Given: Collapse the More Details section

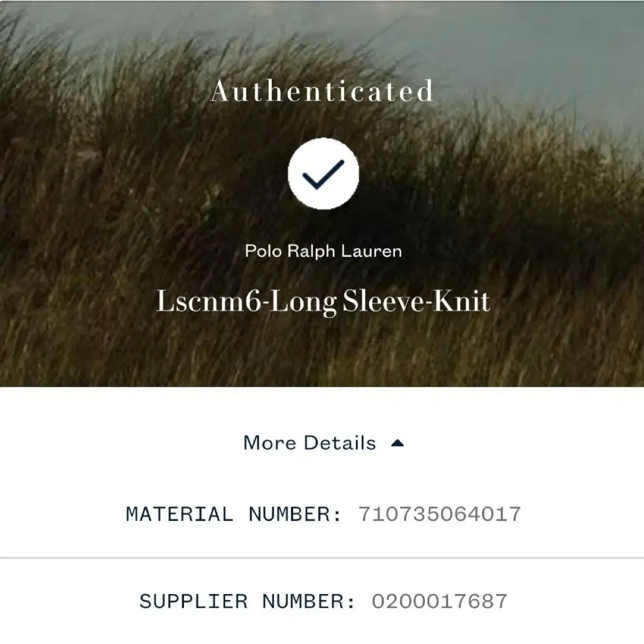Looking at the screenshot, I should tap(323, 443).
